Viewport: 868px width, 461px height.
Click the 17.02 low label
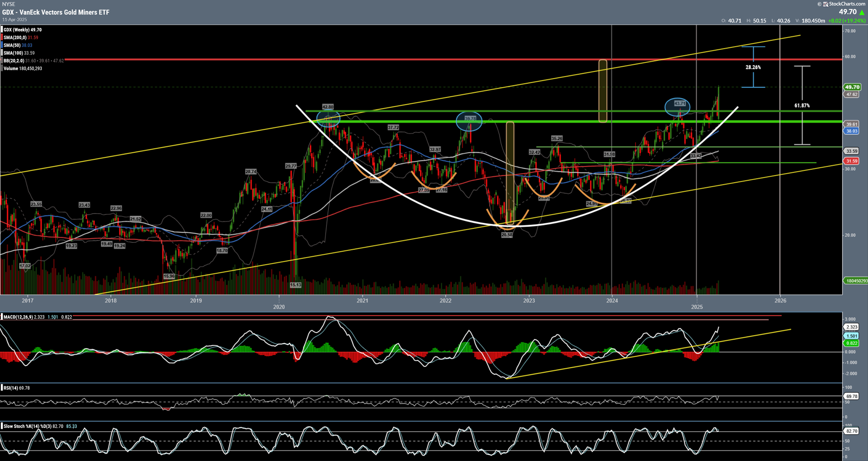25,266
